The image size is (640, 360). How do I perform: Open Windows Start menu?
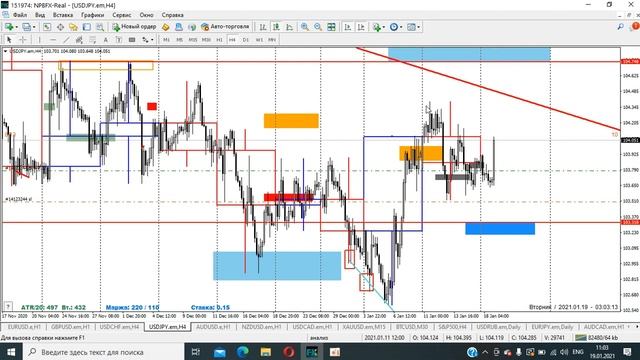pyautogui.click(x=11, y=352)
